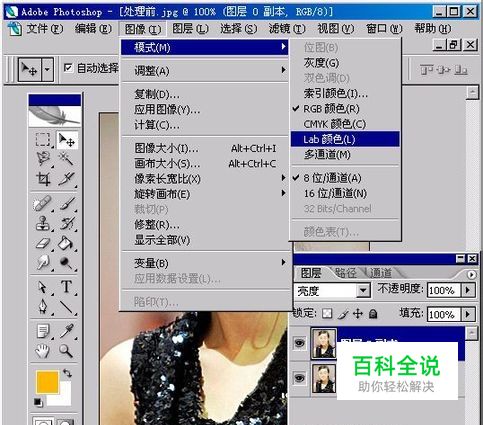Reset default foreground and background colors
Image resolution: width=483 pixels, height=425 pixels.
click(38, 403)
